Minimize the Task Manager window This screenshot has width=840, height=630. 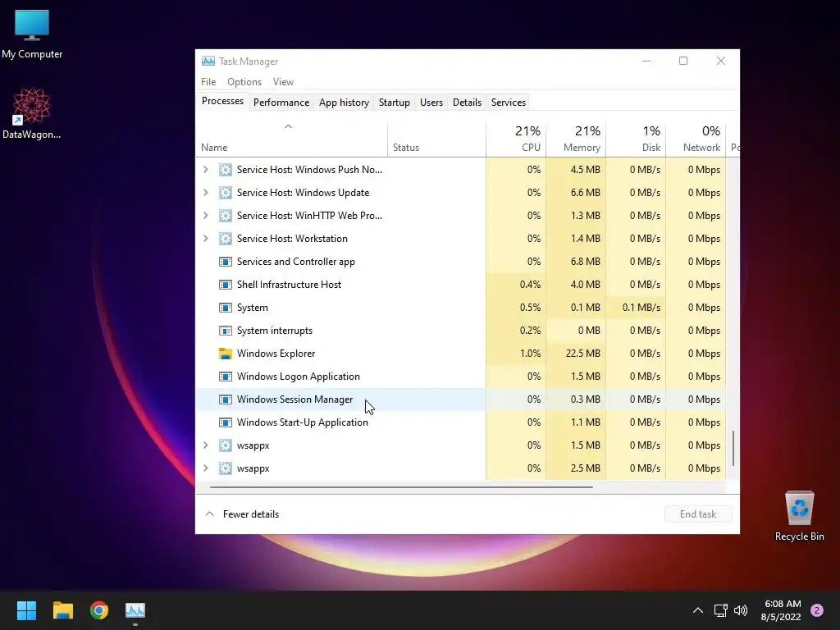(646, 61)
